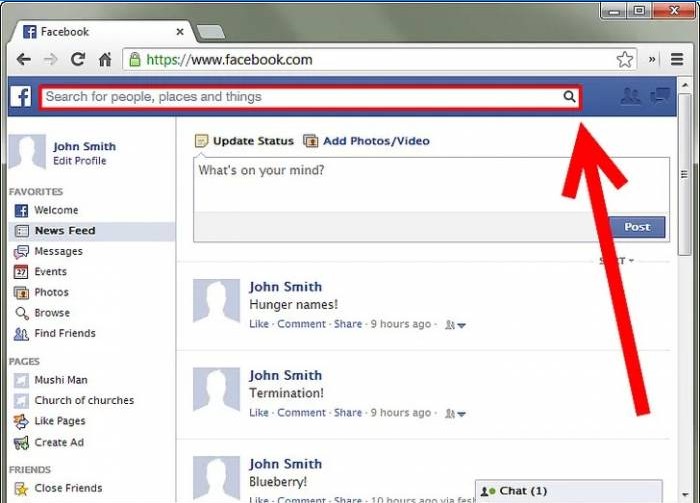Select the Add Photos/Video tab

367,141
